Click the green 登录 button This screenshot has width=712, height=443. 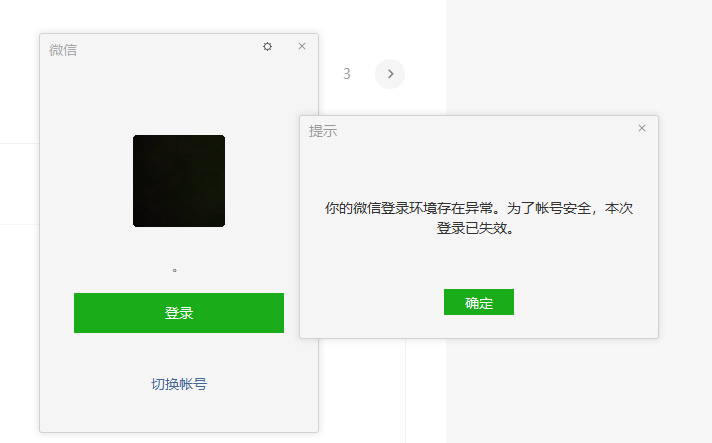179,313
